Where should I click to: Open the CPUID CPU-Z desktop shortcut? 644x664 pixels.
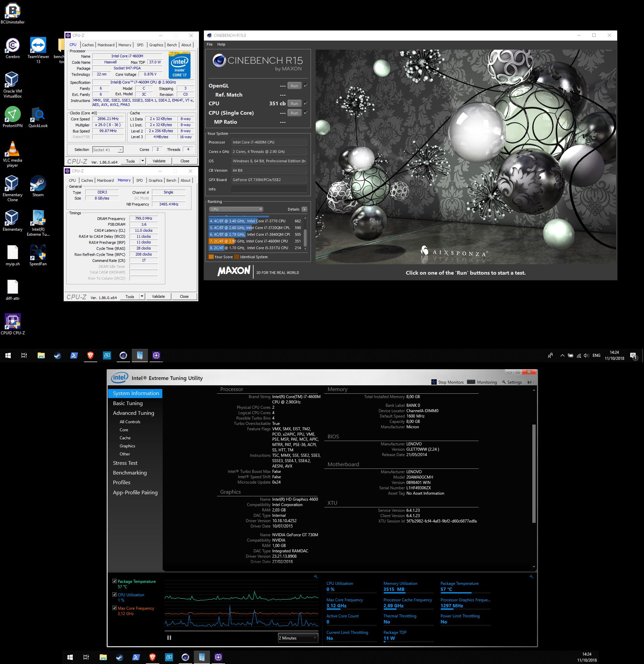point(12,325)
